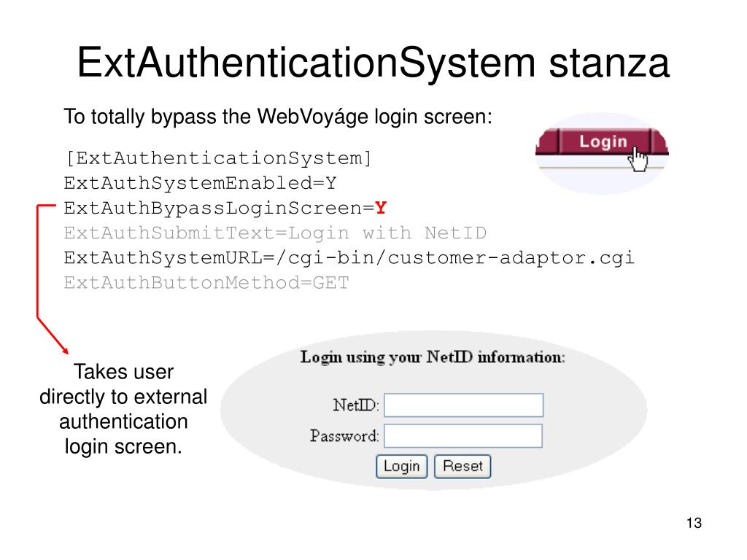
Task: Submit the NetID form with Login button
Action: pos(402,466)
